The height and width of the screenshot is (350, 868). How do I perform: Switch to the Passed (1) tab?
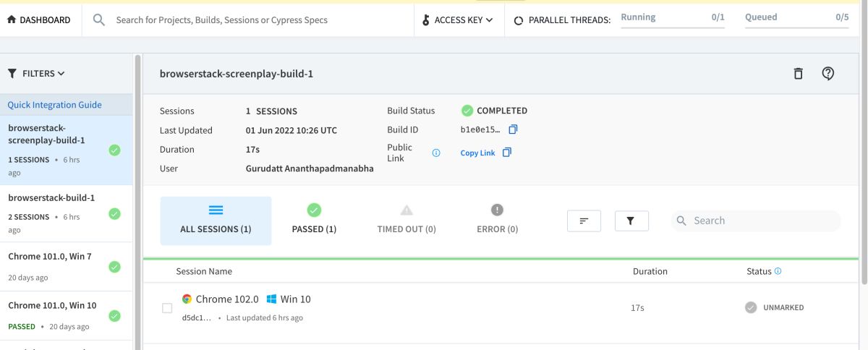[x=314, y=221]
